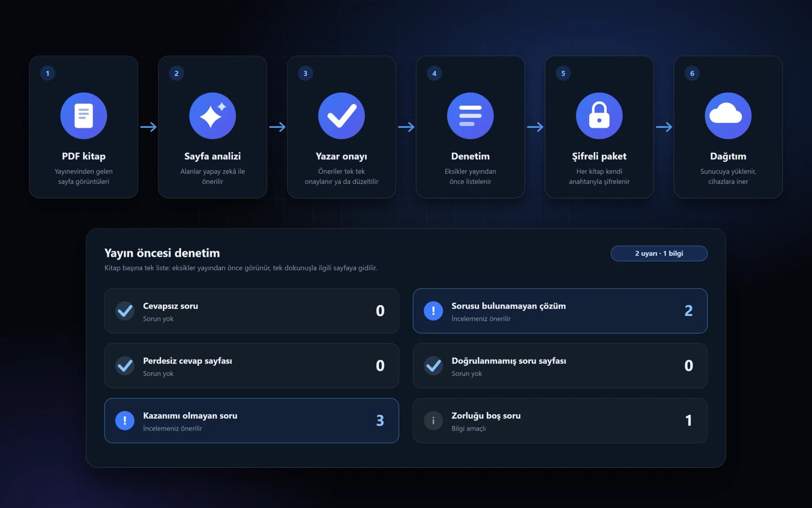Select the Cevapsız soru audit row

coord(252,311)
